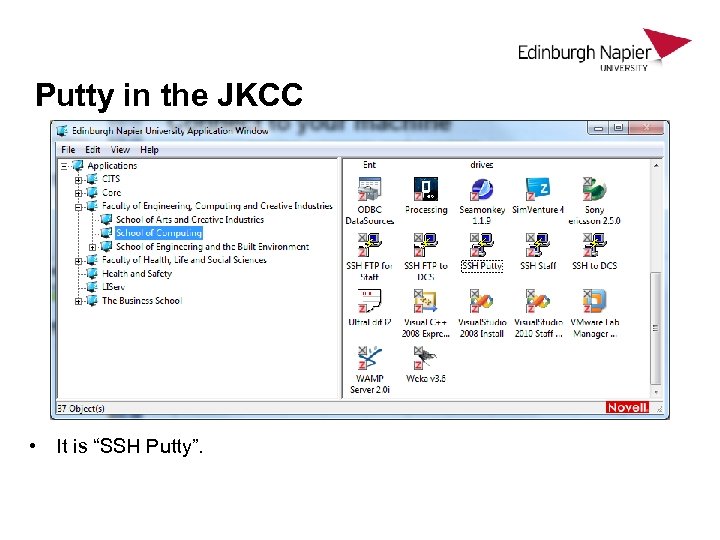The image size is (720, 540).
Task: Select the LIServ tree item
Action: pyautogui.click(x=113, y=287)
